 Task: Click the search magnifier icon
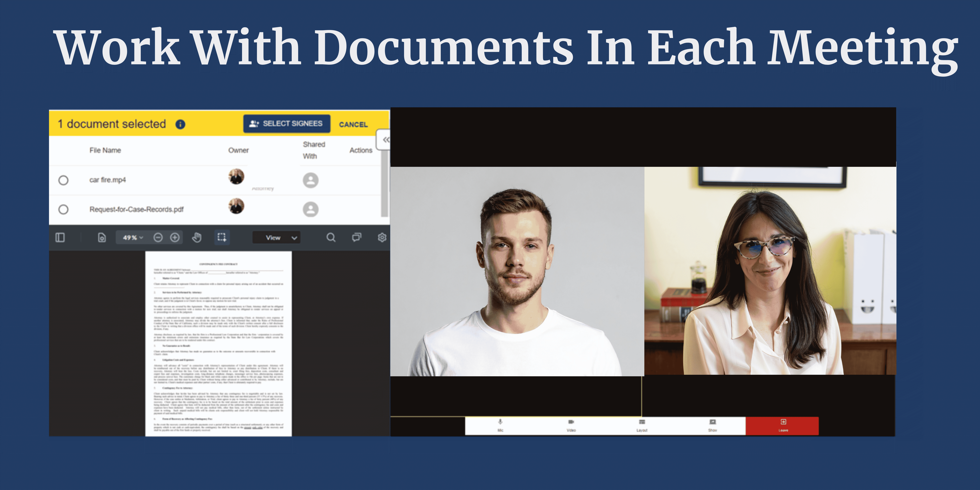pos(331,238)
